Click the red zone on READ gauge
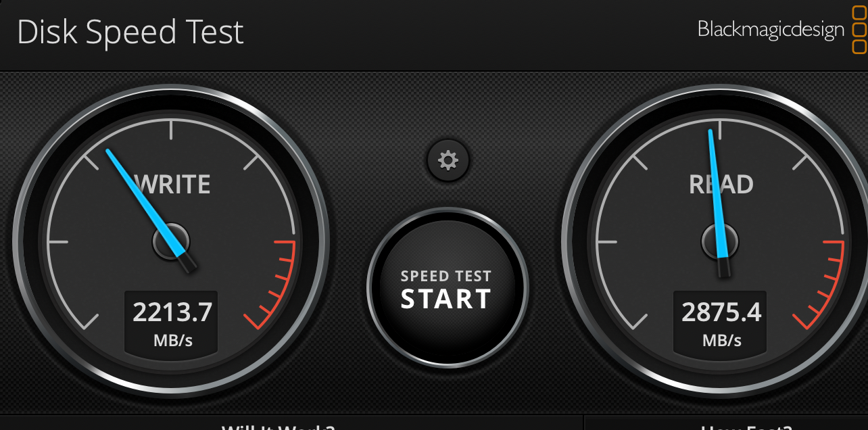The height and width of the screenshot is (430, 868). (x=825, y=283)
